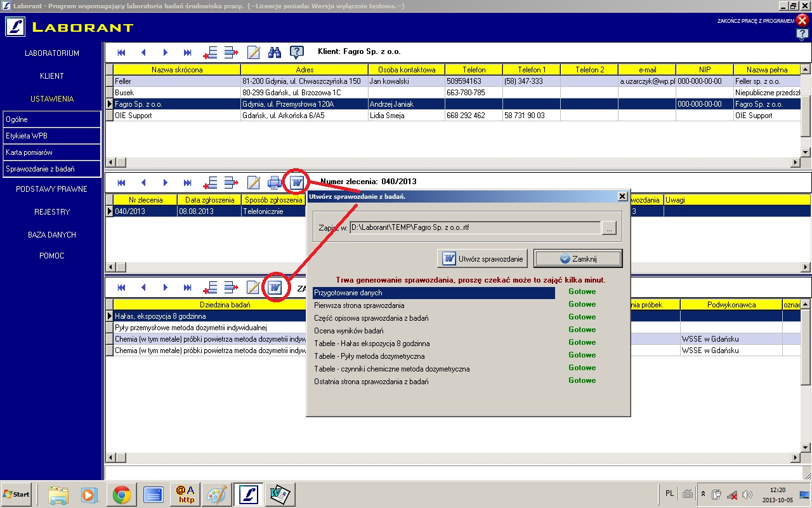The height and width of the screenshot is (508, 812).
Task: Open KLIENT menu
Action: (52, 76)
